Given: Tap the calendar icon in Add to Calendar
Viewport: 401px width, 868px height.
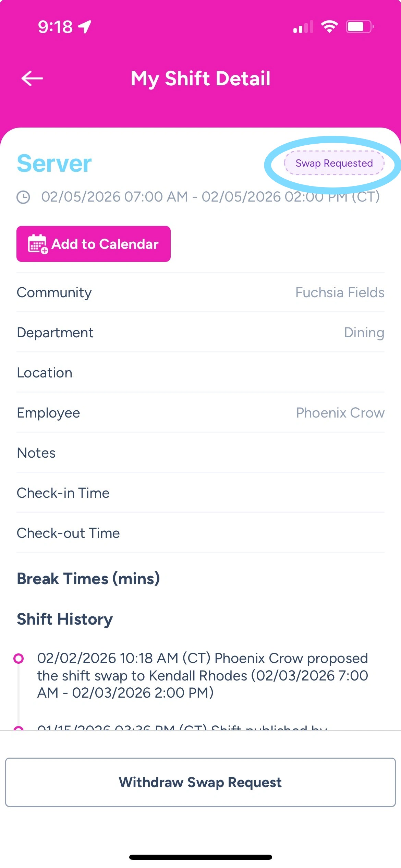Looking at the screenshot, I should [37, 244].
